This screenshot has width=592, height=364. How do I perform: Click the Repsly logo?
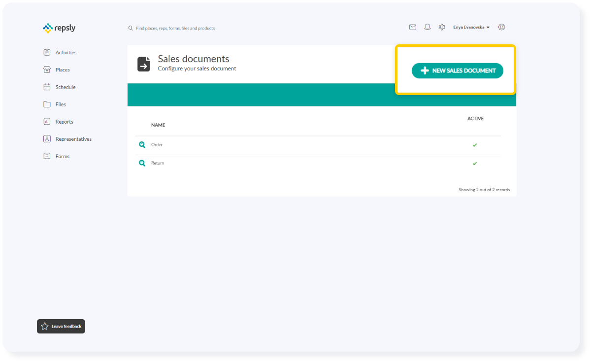click(59, 28)
